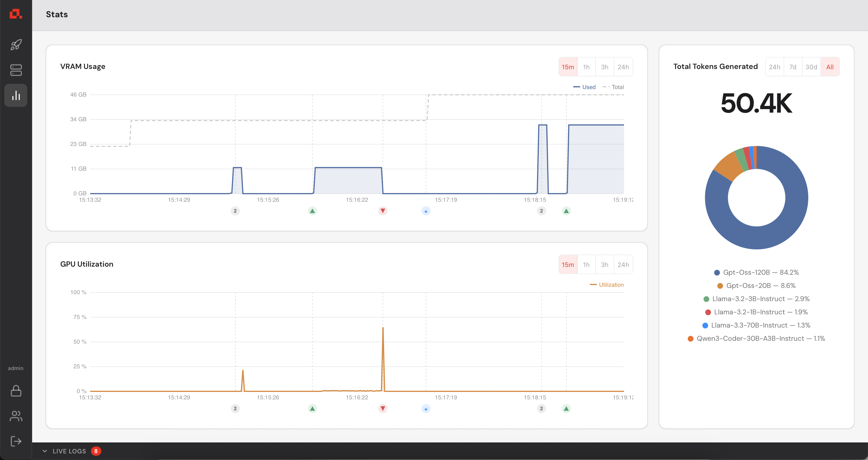Click the red app logo
Image resolution: width=868 pixels, height=460 pixels.
(x=15, y=14)
